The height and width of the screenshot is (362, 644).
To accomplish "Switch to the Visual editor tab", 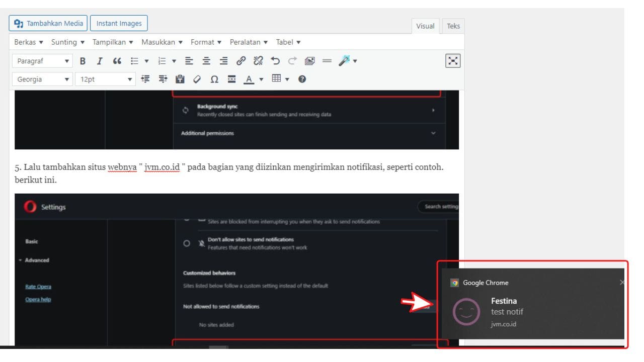I will click(x=425, y=26).
